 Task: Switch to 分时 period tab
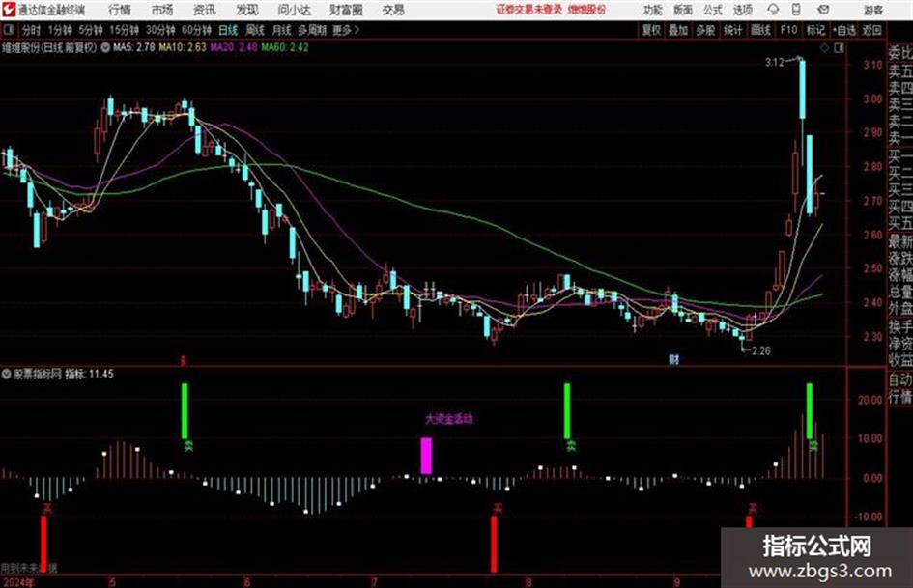click(x=31, y=30)
